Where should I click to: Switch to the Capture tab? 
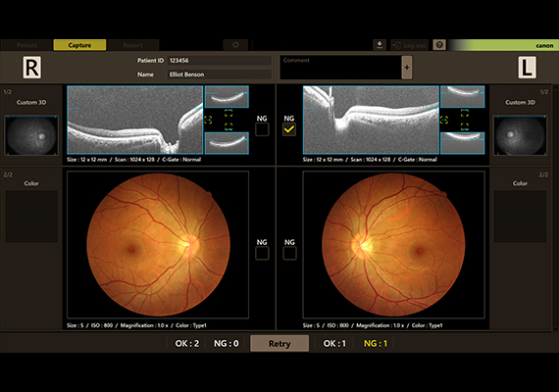(79, 45)
